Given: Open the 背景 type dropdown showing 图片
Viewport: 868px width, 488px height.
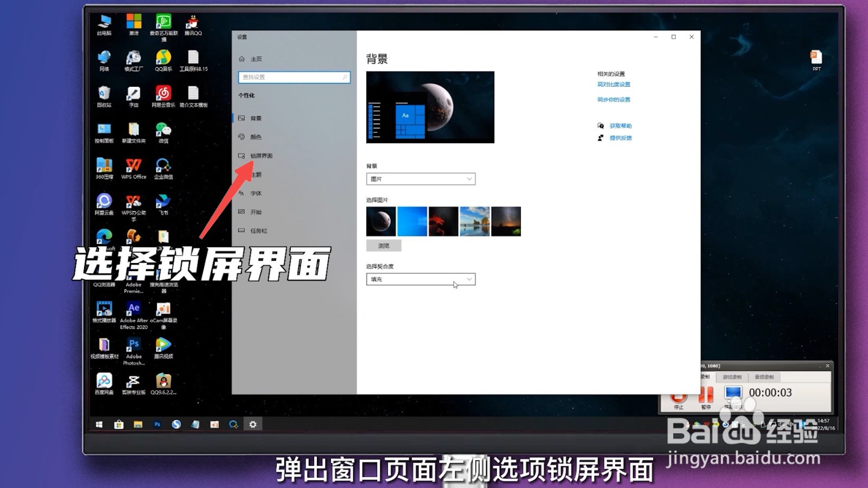Looking at the screenshot, I should pos(420,178).
